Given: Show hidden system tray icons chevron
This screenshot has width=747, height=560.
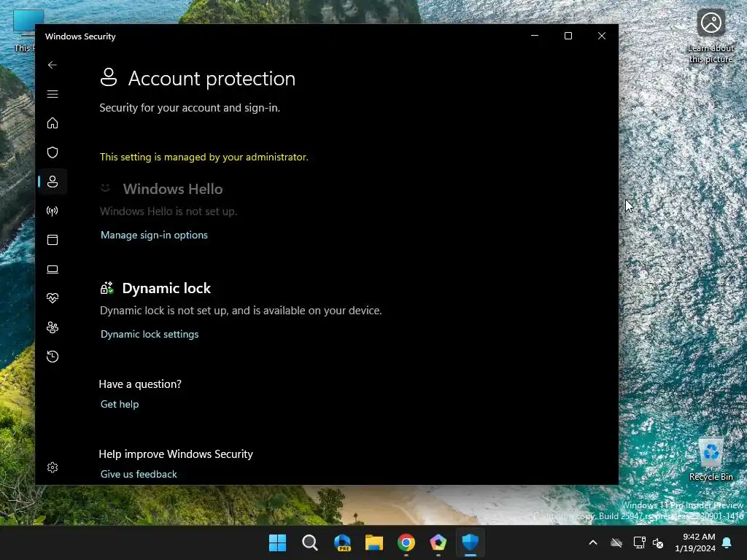Looking at the screenshot, I should tap(593, 542).
